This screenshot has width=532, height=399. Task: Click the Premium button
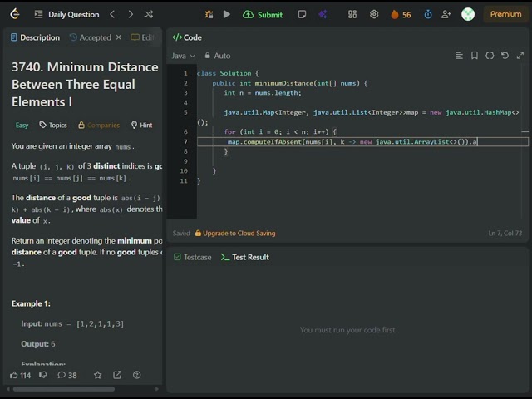pos(505,14)
